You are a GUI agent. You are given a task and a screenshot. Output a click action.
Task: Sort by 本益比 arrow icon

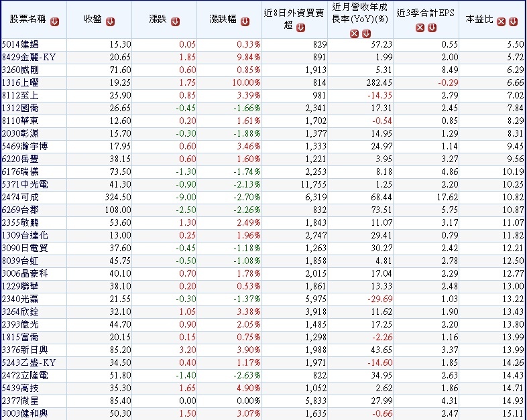[x=513, y=22]
